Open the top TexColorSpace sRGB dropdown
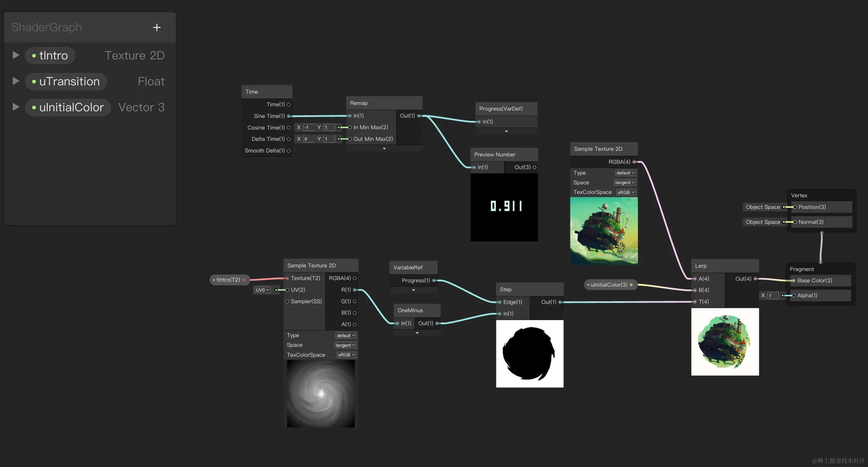 tap(626, 192)
